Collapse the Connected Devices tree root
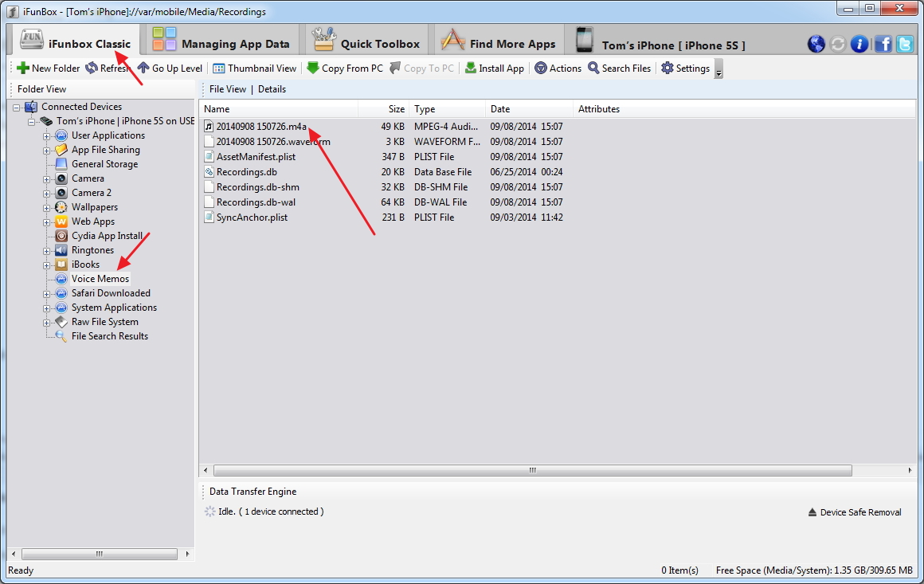The height and width of the screenshot is (584, 924). coord(17,107)
